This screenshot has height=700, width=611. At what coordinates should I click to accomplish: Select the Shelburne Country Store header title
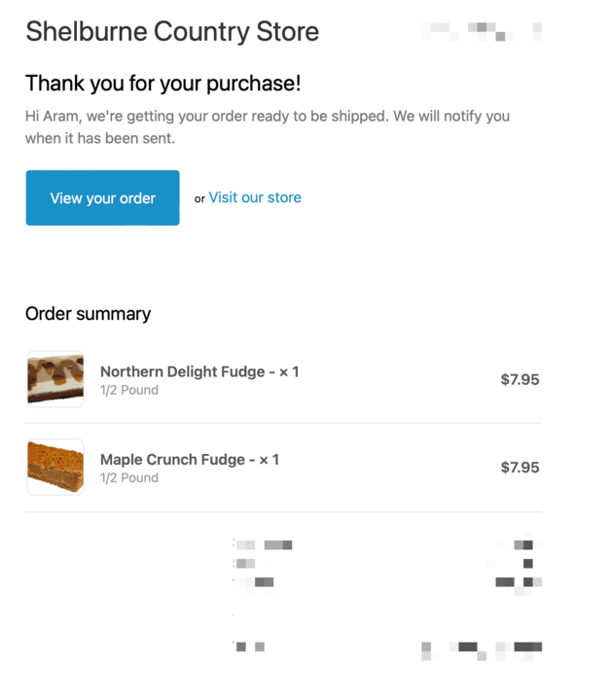[x=172, y=32]
